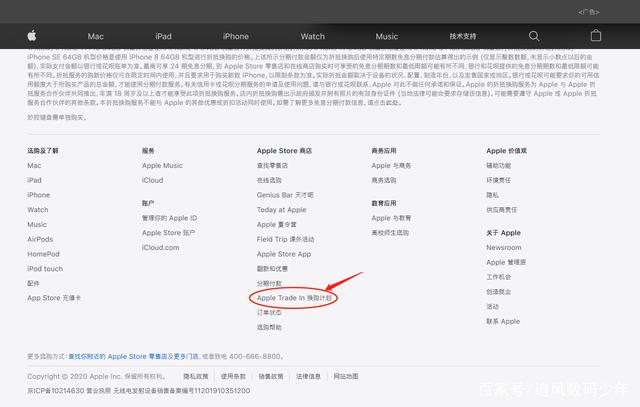Open the Apple Music footer link
Screen dimensions: 640x407
click(x=162, y=165)
